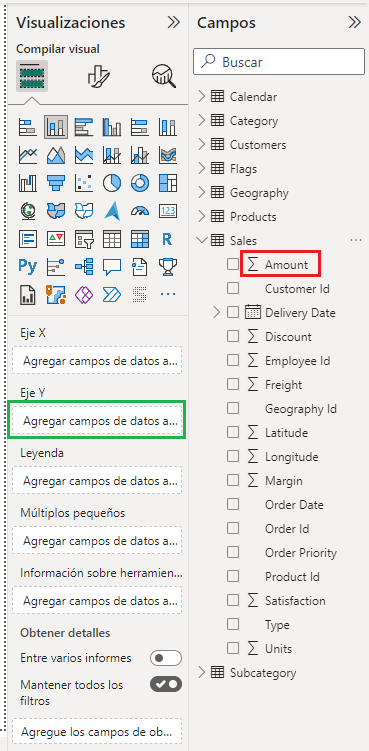Choose the treemap visual

(x=168, y=183)
